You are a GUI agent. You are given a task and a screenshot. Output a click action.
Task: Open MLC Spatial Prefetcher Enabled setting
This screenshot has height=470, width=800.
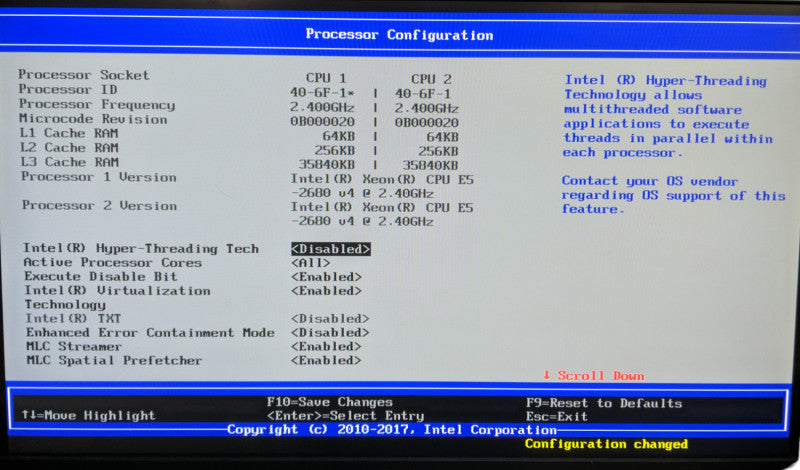point(327,360)
